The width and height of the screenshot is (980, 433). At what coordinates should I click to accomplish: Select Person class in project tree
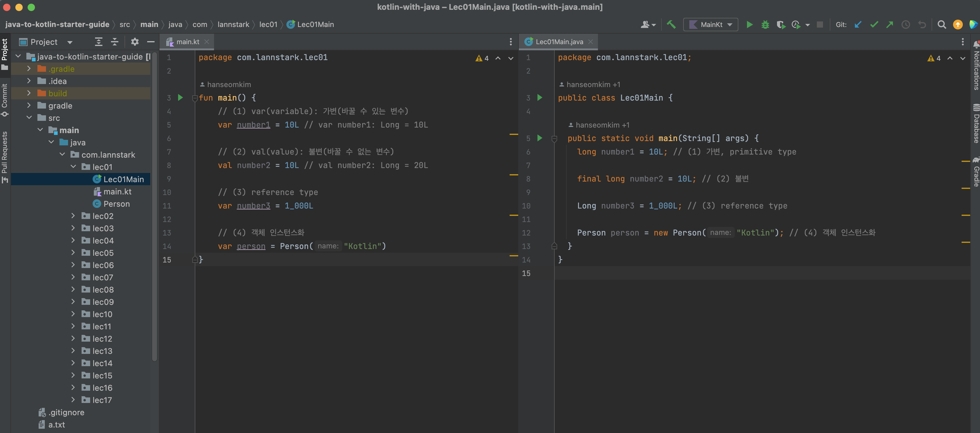[x=116, y=204]
